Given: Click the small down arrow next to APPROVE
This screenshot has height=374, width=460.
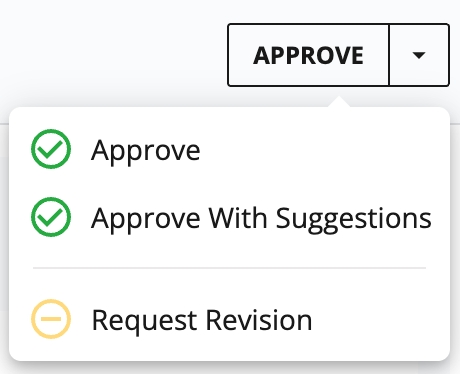Looking at the screenshot, I should point(419,55).
